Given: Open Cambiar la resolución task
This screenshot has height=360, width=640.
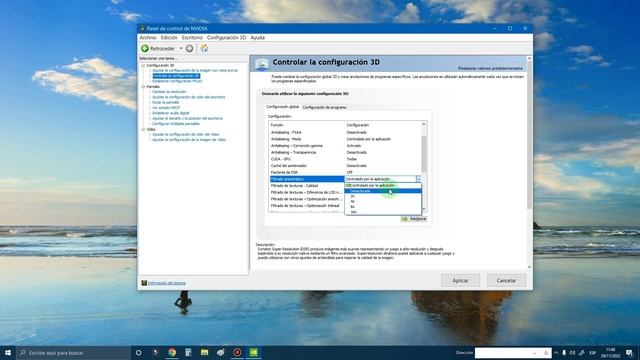Looking at the screenshot, I should coord(169,92).
